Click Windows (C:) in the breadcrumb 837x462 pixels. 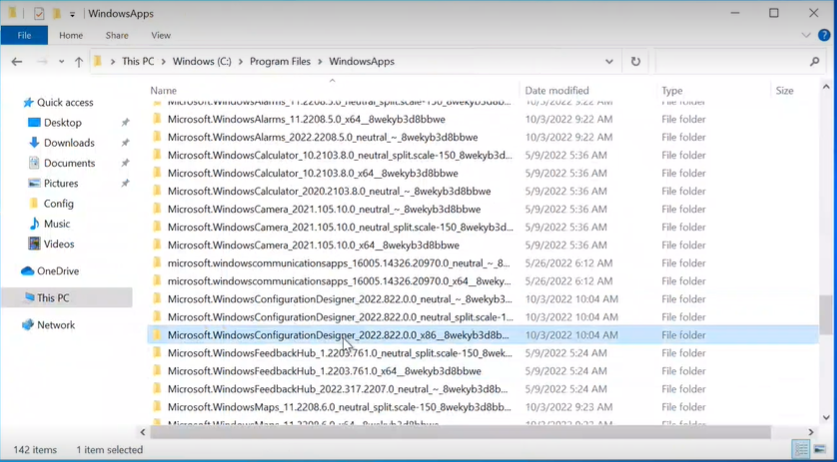point(202,61)
